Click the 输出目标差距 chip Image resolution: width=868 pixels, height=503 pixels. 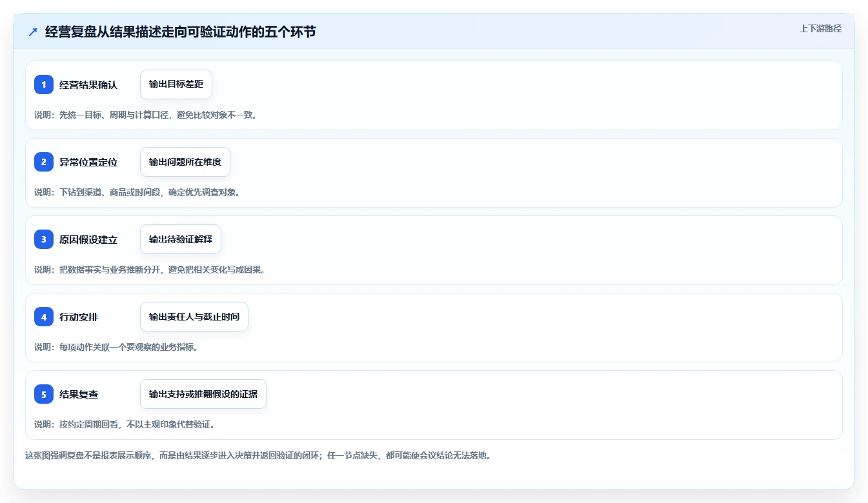176,84
